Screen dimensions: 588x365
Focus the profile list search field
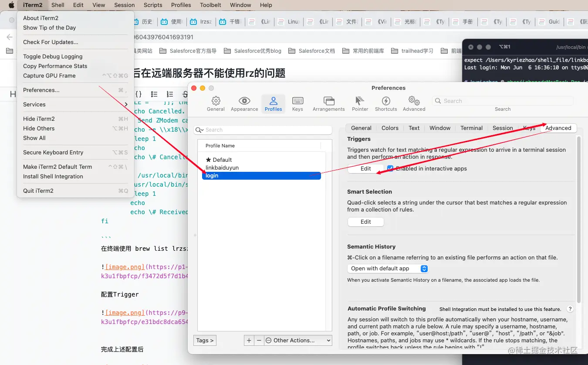click(x=263, y=130)
